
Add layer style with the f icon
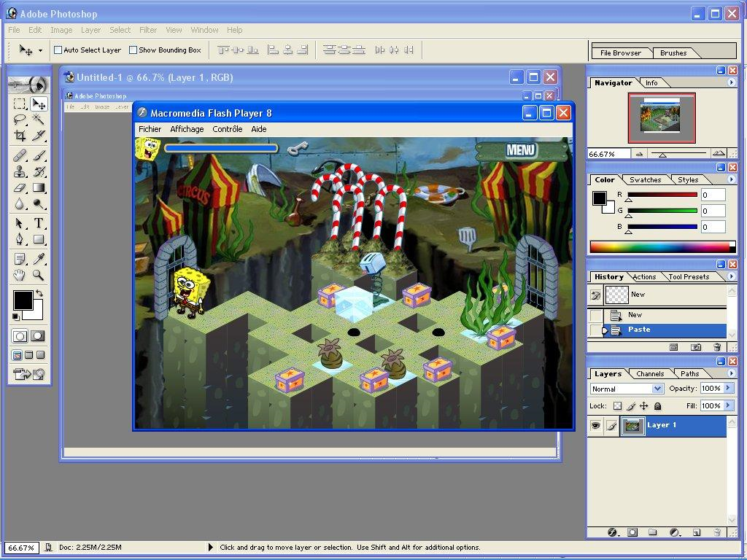tap(613, 532)
